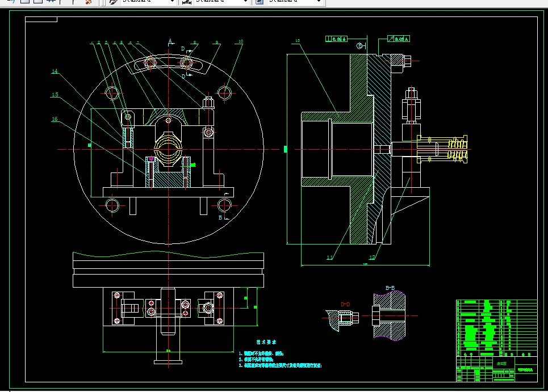The height and width of the screenshot is (392, 548).
Task: Select the perpendicularity tolerance frame 0.04 A
Action: tap(336, 39)
